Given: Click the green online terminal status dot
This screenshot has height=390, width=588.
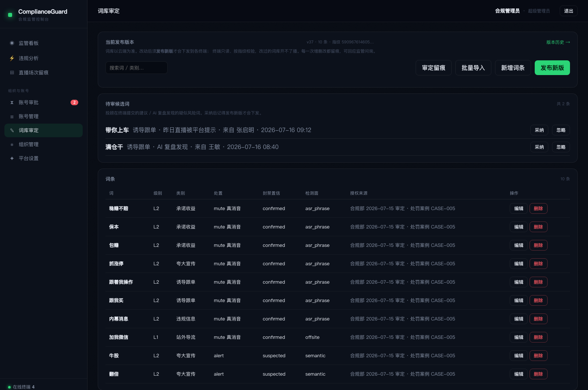Looking at the screenshot, I should [10, 387].
